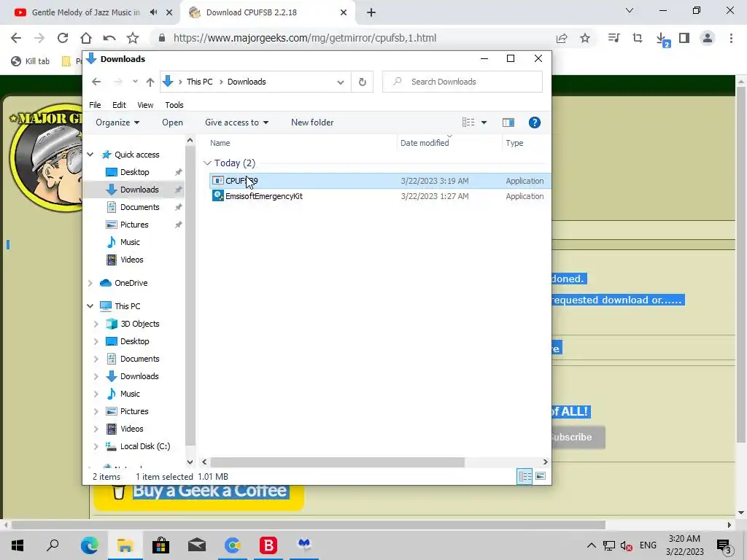Close the Gentle Melody of Jazz tab

169,13
